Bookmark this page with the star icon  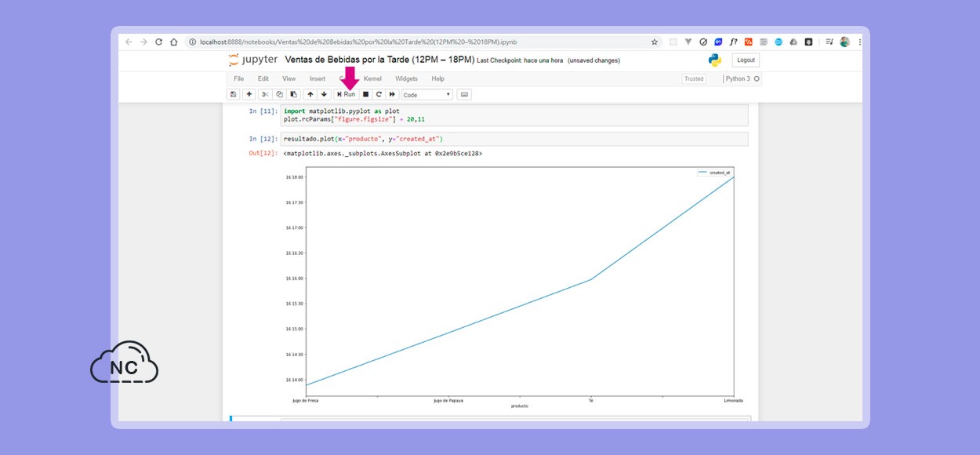pyautogui.click(x=655, y=42)
